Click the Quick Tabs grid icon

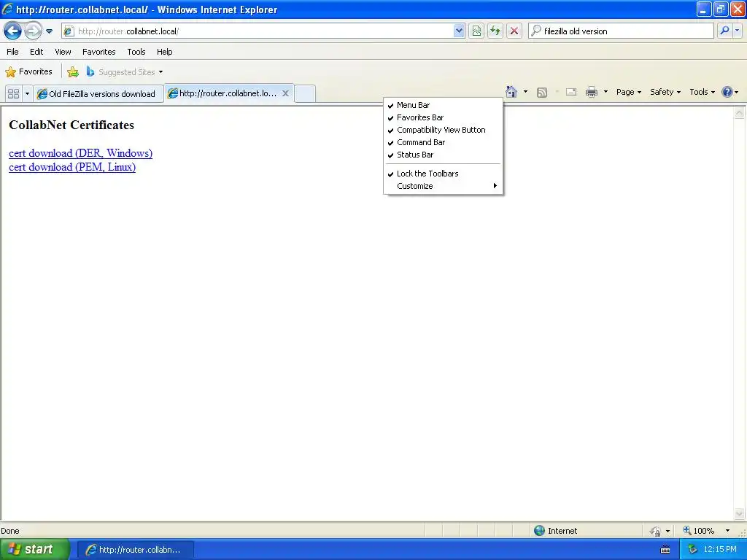13,93
